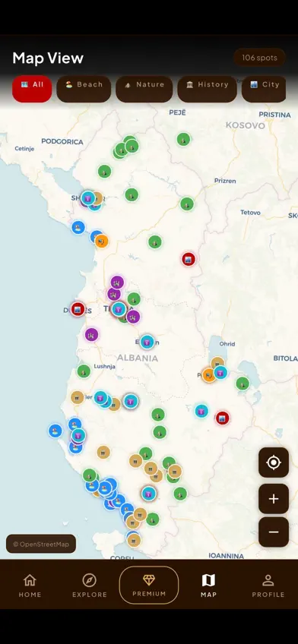Tap the tan history marker near Fier
The height and width of the screenshot is (644, 298).
pos(78,397)
